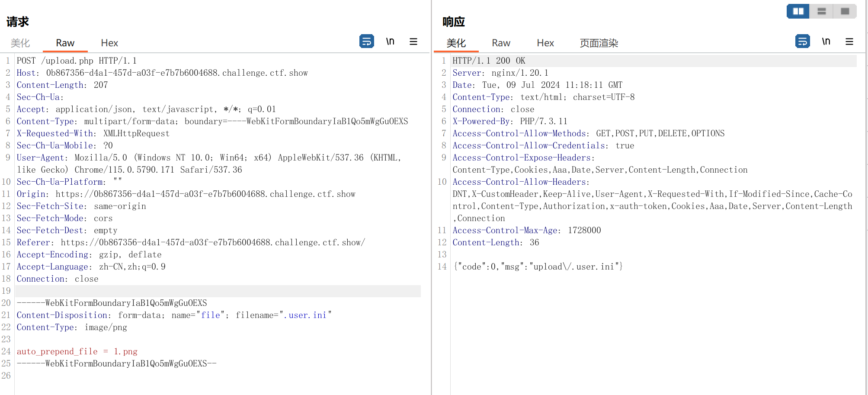The image size is (868, 395).
Task: Click the User-Agent header line
Action: pyautogui.click(x=209, y=164)
